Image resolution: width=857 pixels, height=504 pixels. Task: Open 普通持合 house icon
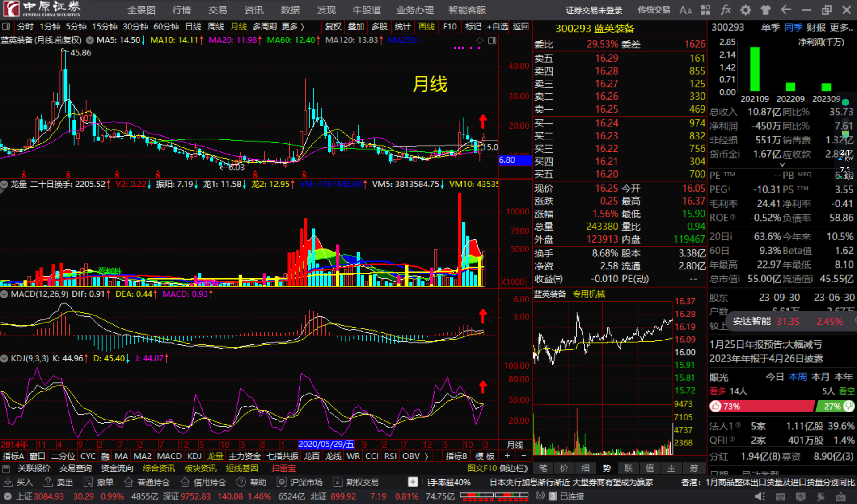(x=128, y=482)
